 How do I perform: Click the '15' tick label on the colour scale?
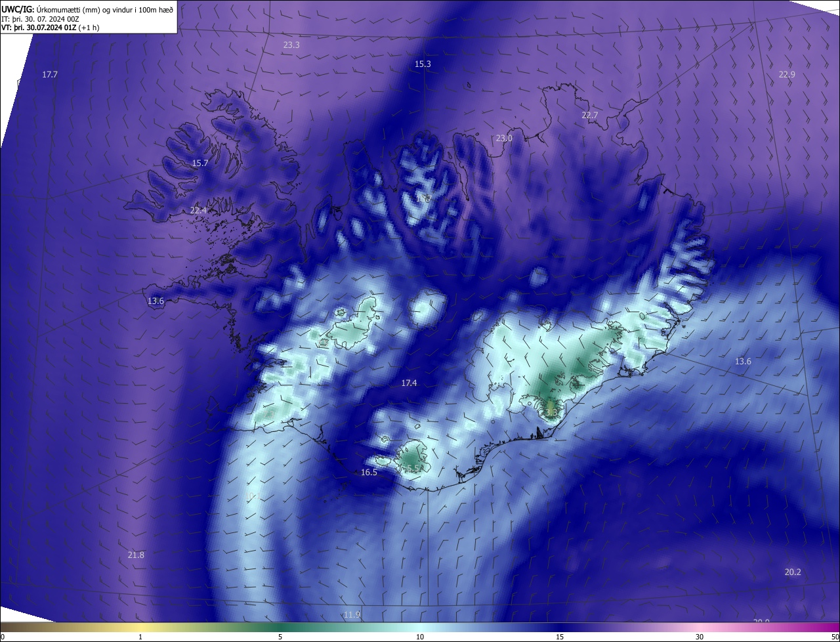[560, 637]
